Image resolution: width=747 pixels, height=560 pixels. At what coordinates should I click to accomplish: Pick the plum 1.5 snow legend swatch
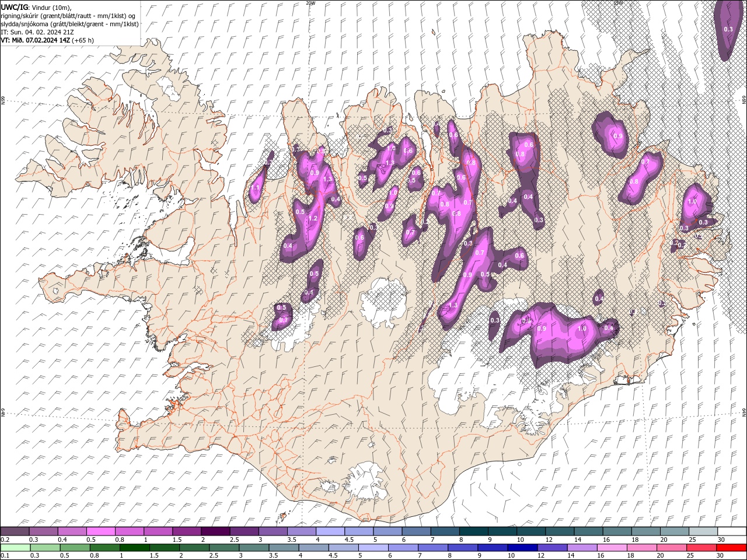tap(187, 531)
